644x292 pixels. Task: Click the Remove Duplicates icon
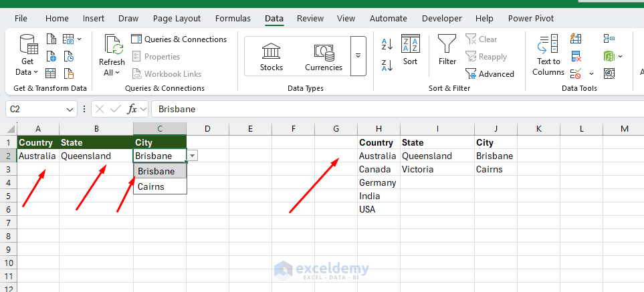(576, 56)
